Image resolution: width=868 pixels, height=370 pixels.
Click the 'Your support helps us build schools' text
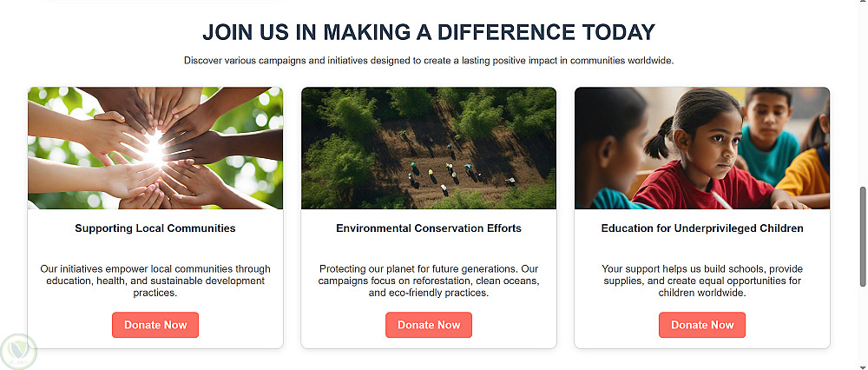coord(702,281)
